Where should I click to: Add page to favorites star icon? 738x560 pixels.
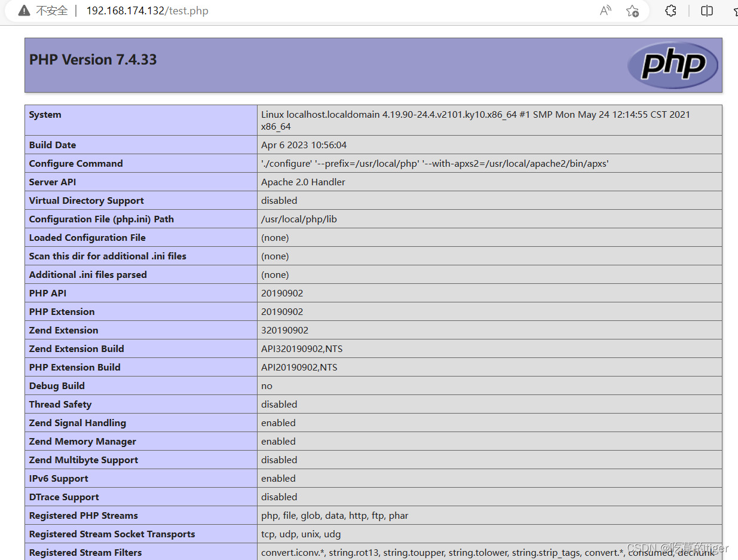(x=632, y=11)
